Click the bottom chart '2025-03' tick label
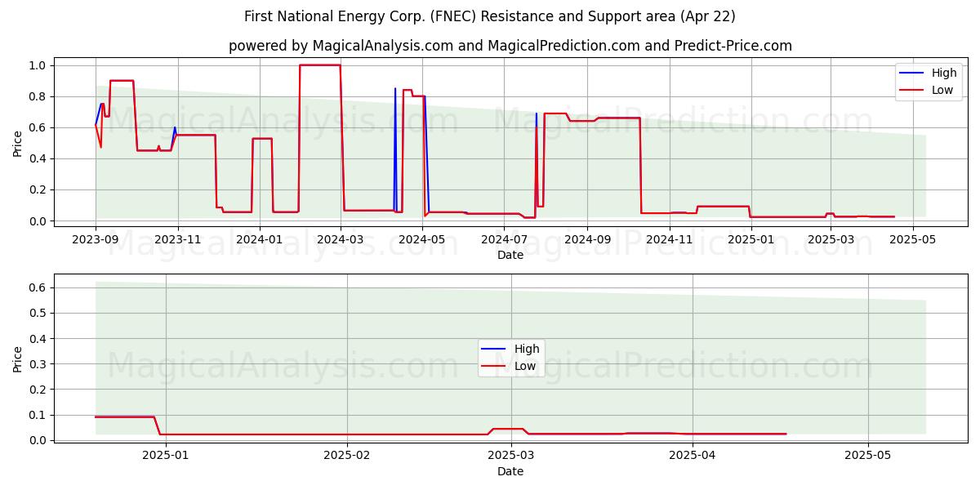Image resolution: width=980 pixels, height=490 pixels. click(x=511, y=455)
